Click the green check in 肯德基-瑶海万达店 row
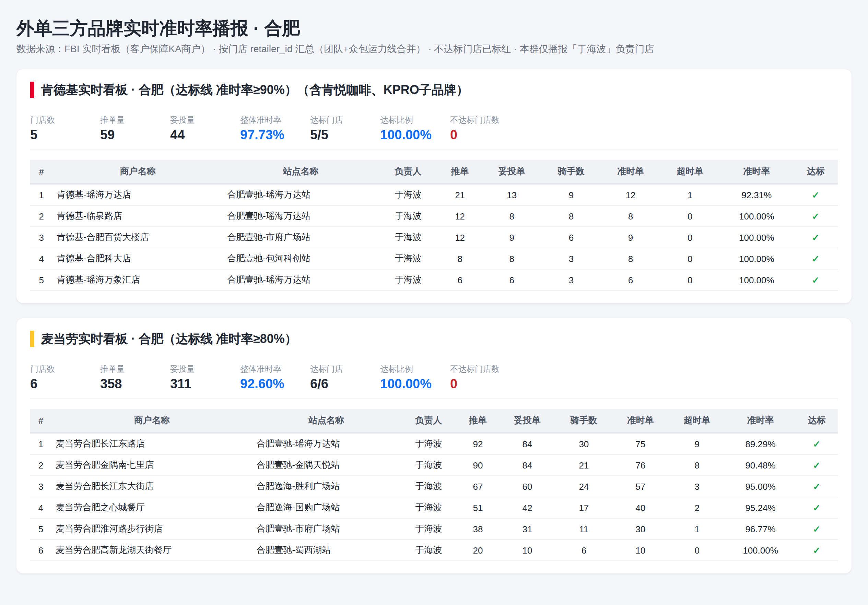 point(816,195)
